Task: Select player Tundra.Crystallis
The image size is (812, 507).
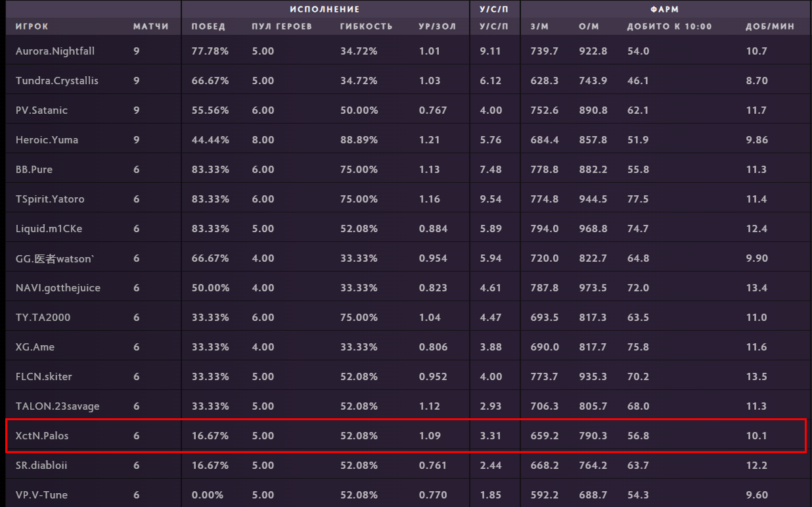Action: click(57, 80)
